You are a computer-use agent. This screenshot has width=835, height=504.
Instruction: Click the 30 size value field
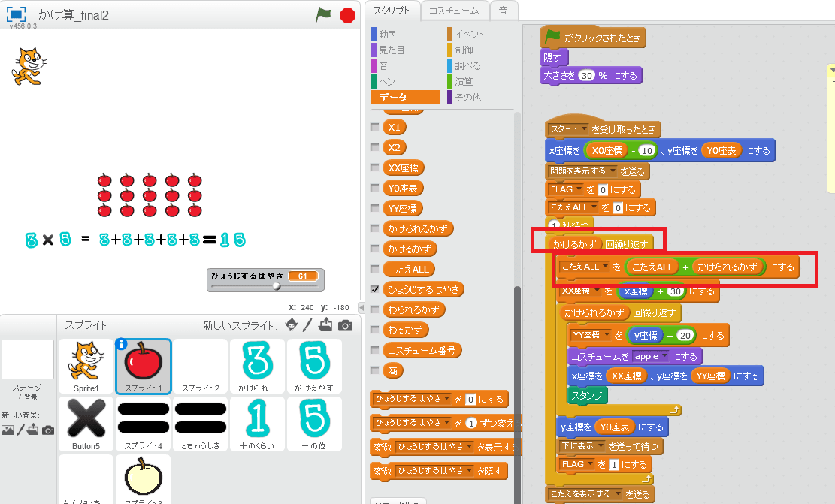(x=586, y=76)
